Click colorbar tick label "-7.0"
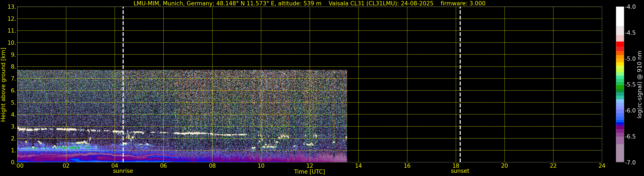This screenshot has height=176, width=644. tap(630, 162)
